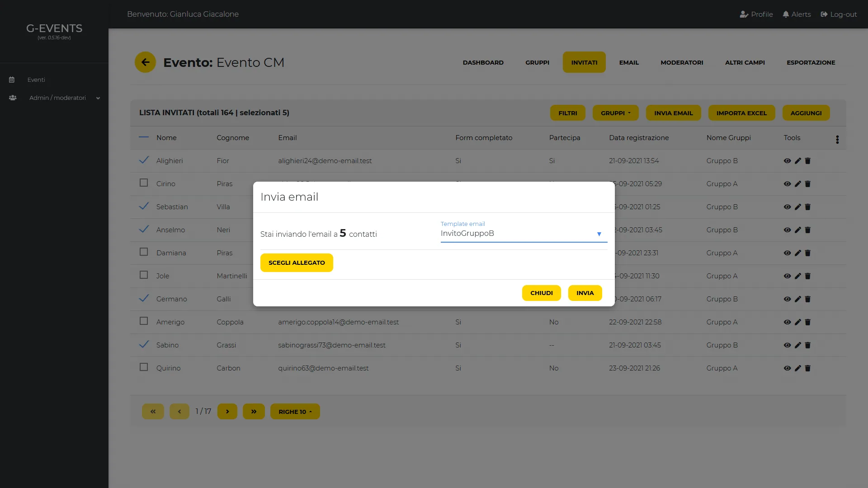Switch to the DASHBOARD tab
868x488 pixels.
click(x=483, y=62)
